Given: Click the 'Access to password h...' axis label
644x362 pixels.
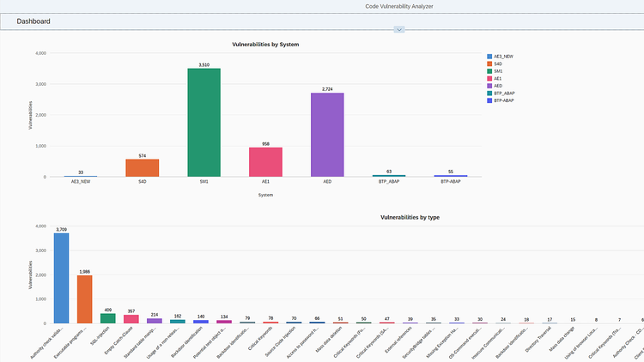Looking at the screenshot, I should point(303,342).
